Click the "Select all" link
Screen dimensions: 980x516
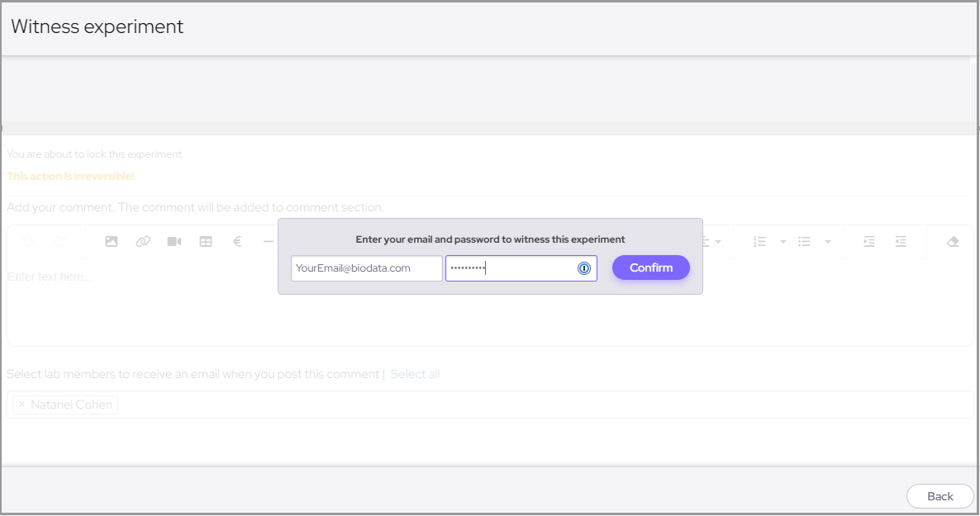tap(415, 374)
